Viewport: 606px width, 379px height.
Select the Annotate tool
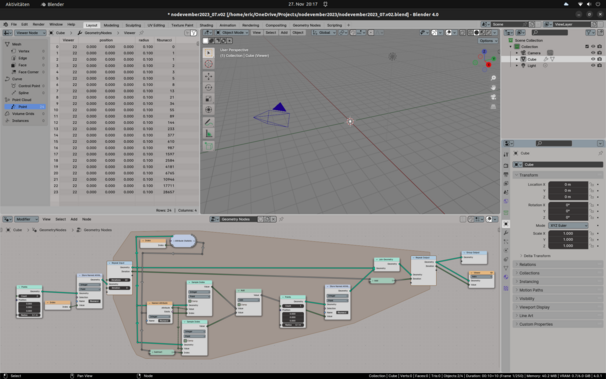(x=208, y=122)
